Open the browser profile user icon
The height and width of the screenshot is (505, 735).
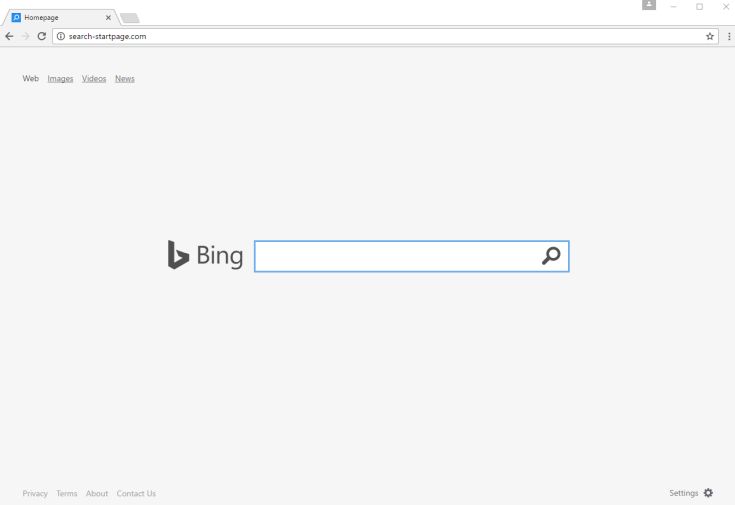pos(649,6)
